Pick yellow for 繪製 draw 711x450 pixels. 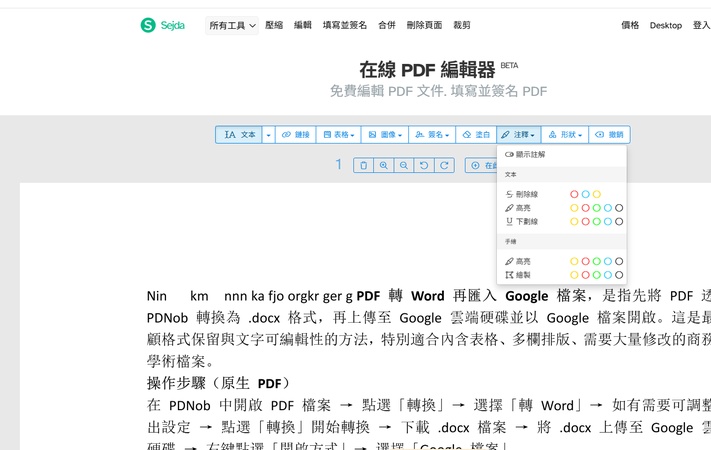click(574, 275)
